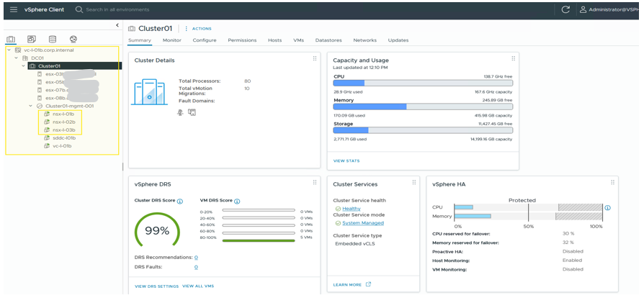Click Cluster Details card drag handle
Viewport: 644px width, 303px height.
[x=315, y=58]
